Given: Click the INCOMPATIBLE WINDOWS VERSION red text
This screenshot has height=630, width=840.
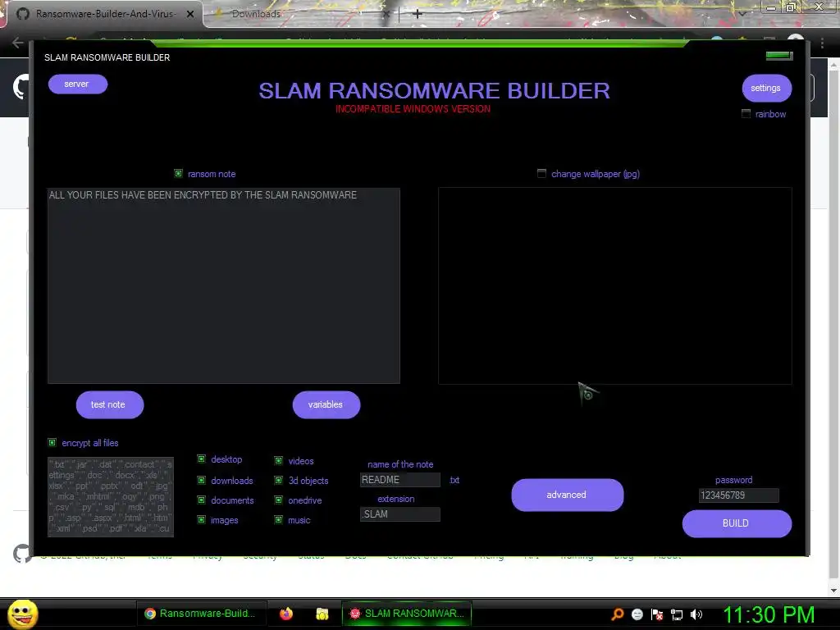Looking at the screenshot, I should [x=413, y=109].
